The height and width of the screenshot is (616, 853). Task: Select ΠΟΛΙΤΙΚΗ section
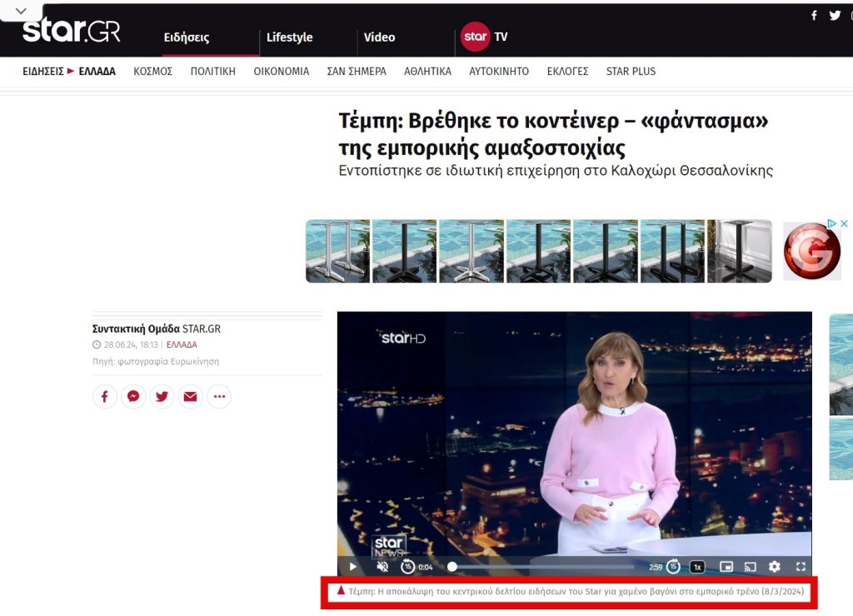coord(212,72)
